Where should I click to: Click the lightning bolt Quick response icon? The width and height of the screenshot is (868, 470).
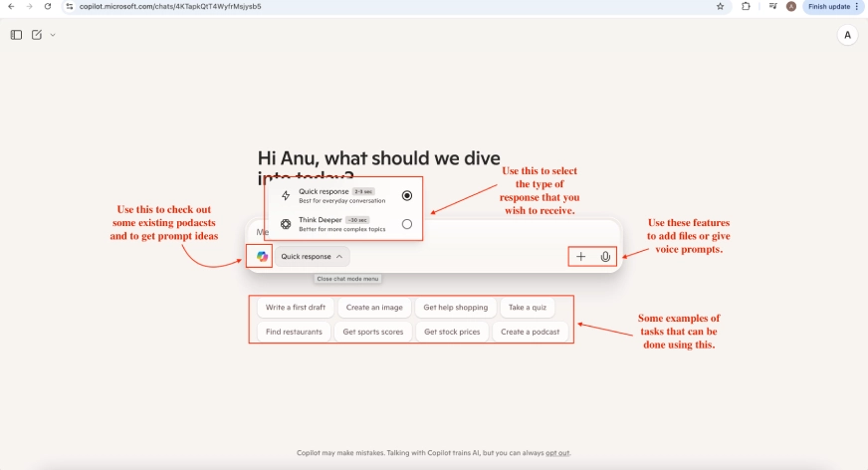[286, 195]
